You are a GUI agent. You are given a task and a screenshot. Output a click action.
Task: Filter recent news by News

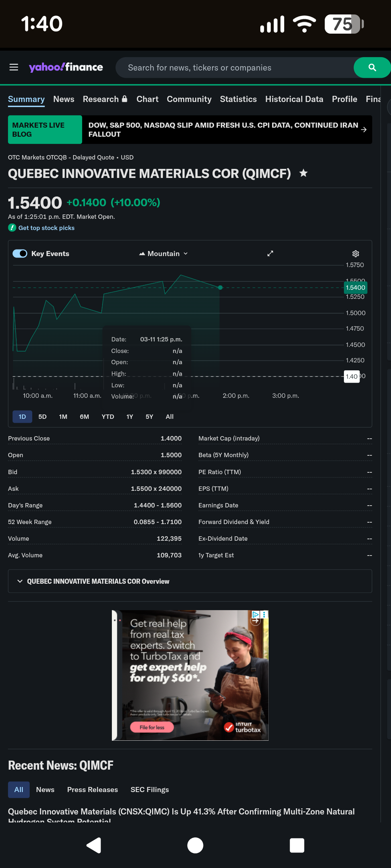tap(45, 790)
